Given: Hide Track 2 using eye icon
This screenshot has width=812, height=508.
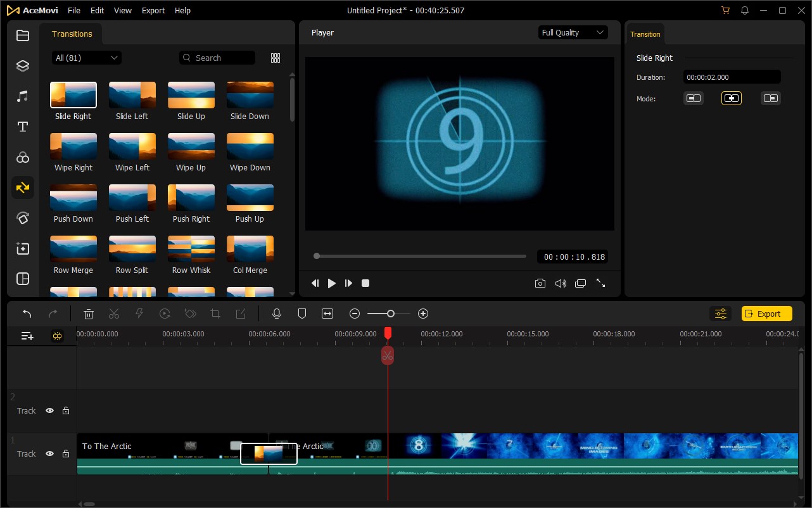Looking at the screenshot, I should [x=49, y=411].
